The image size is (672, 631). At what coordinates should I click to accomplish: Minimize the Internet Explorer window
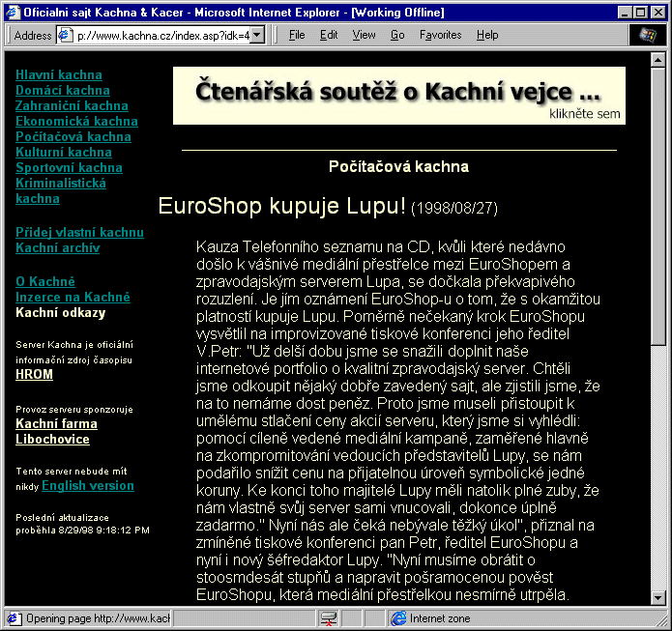tap(625, 12)
